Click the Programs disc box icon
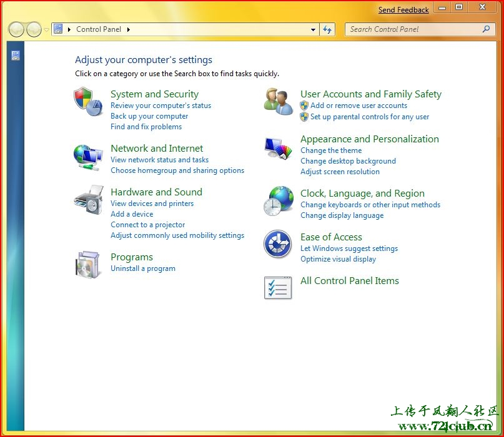504x437 pixels. tap(87, 265)
